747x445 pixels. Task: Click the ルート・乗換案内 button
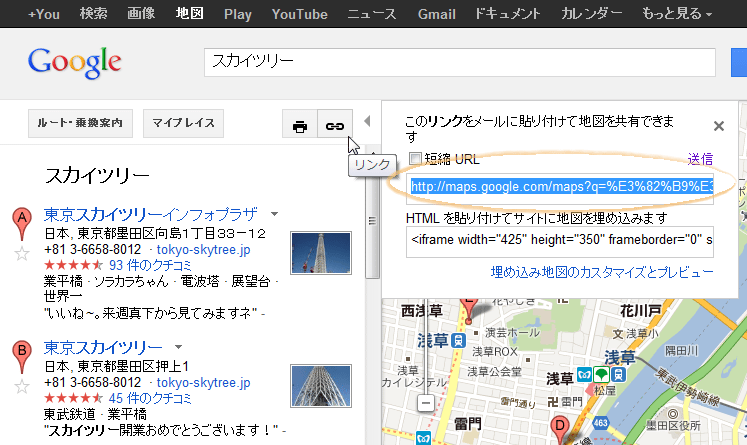pos(81,123)
